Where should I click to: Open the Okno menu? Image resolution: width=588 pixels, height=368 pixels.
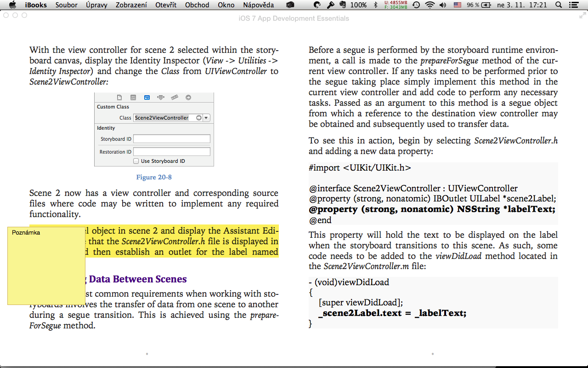pyautogui.click(x=226, y=5)
